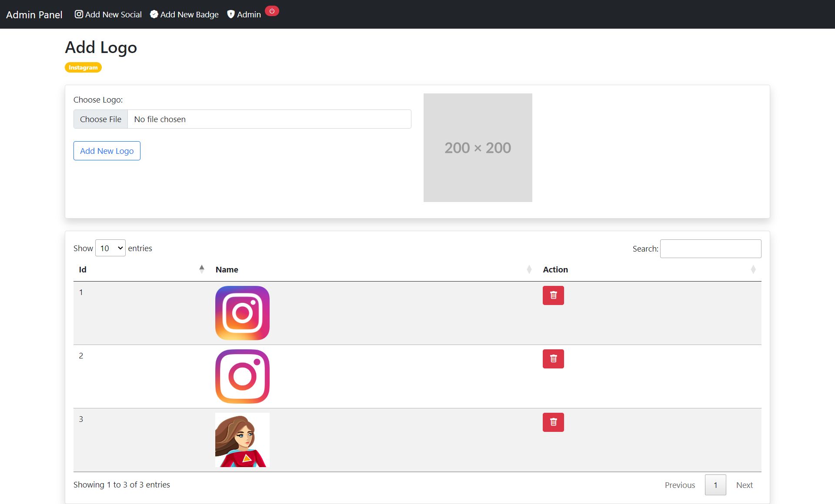835x504 pixels.
Task: Go to Admin Panel home link
Action: pos(34,14)
